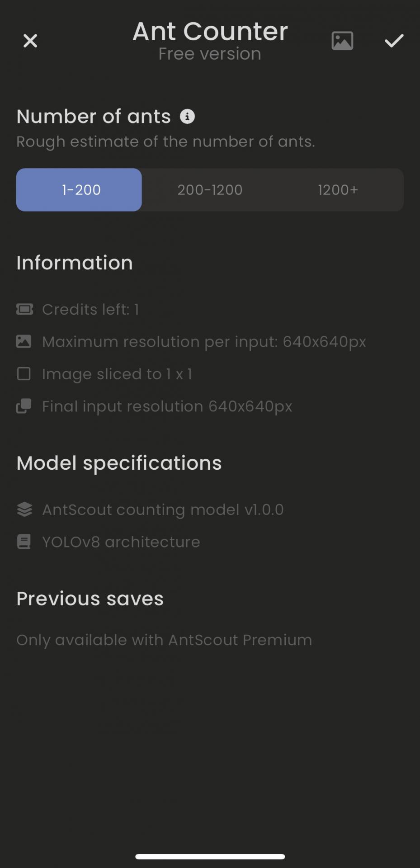Tap Only available with AntScout Premium

164,640
